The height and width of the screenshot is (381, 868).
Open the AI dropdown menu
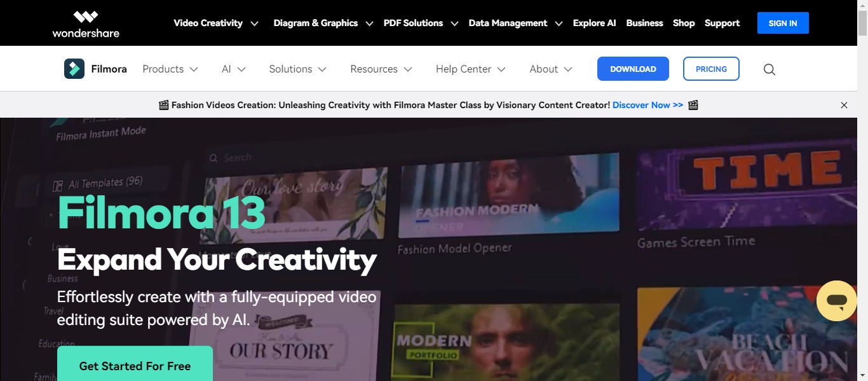pos(233,69)
